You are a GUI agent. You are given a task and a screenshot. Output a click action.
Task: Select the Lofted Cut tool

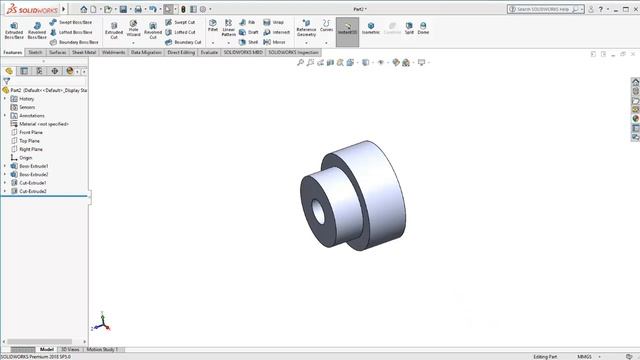(180, 32)
